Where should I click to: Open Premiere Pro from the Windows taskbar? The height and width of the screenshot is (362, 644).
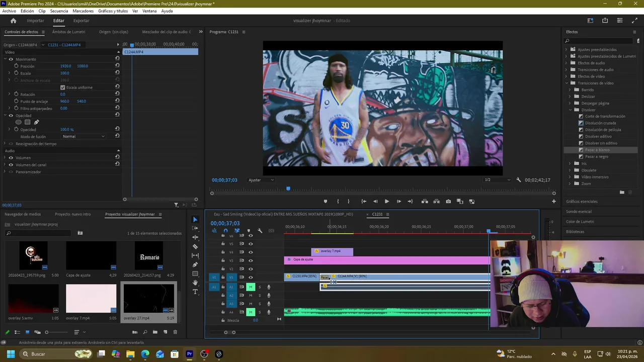pyautogui.click(x=189, y=354)
